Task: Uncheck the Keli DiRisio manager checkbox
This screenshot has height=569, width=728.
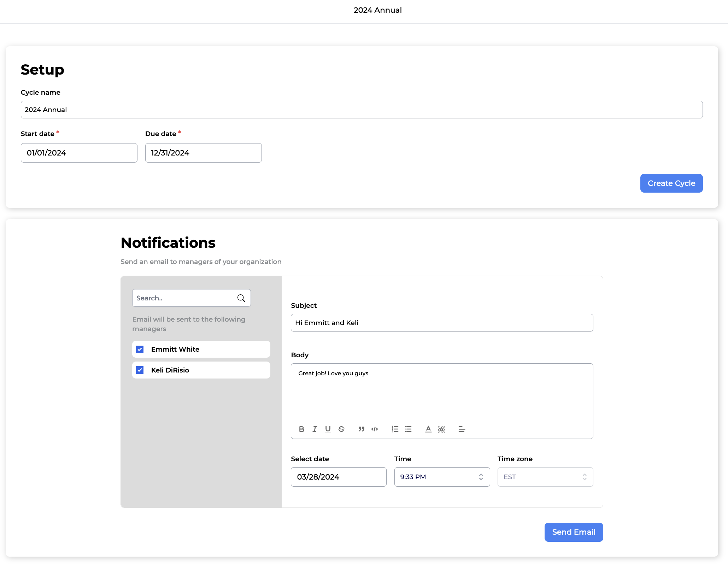Action: 140,370
